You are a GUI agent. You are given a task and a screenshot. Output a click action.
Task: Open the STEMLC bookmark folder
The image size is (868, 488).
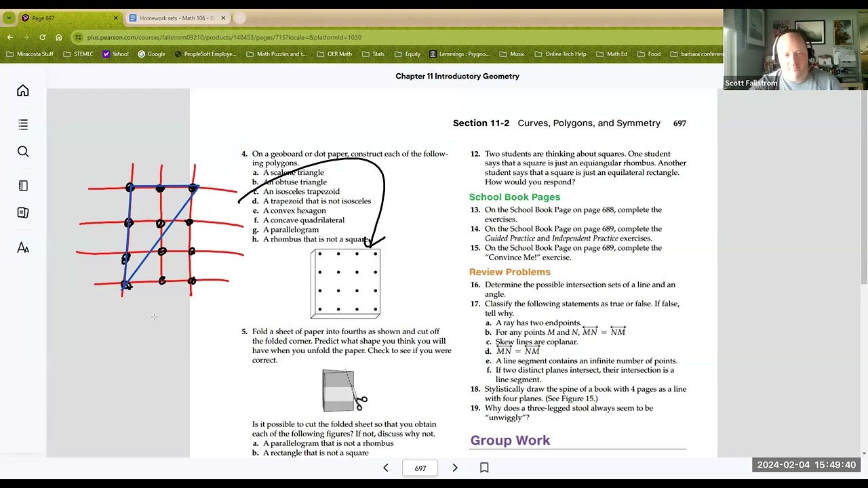point(78,54)
